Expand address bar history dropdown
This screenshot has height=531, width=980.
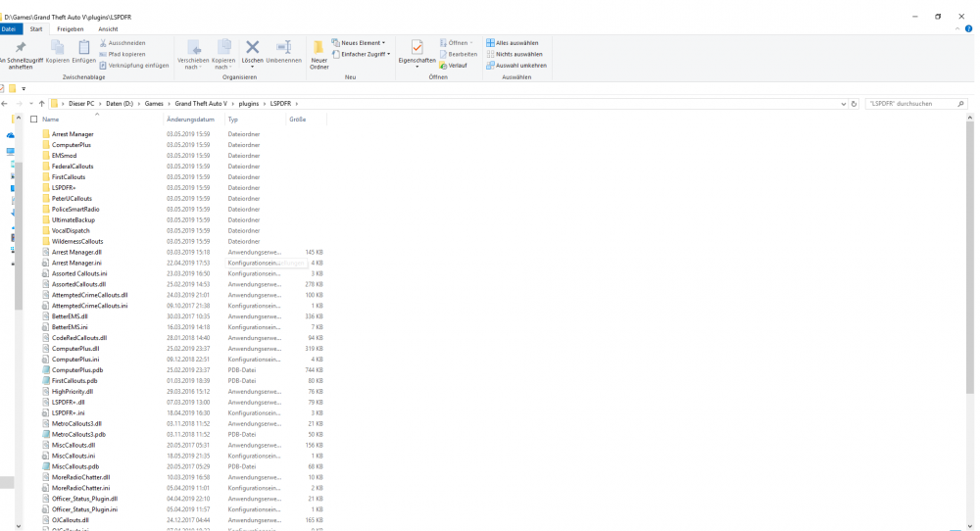coord(844,104)
